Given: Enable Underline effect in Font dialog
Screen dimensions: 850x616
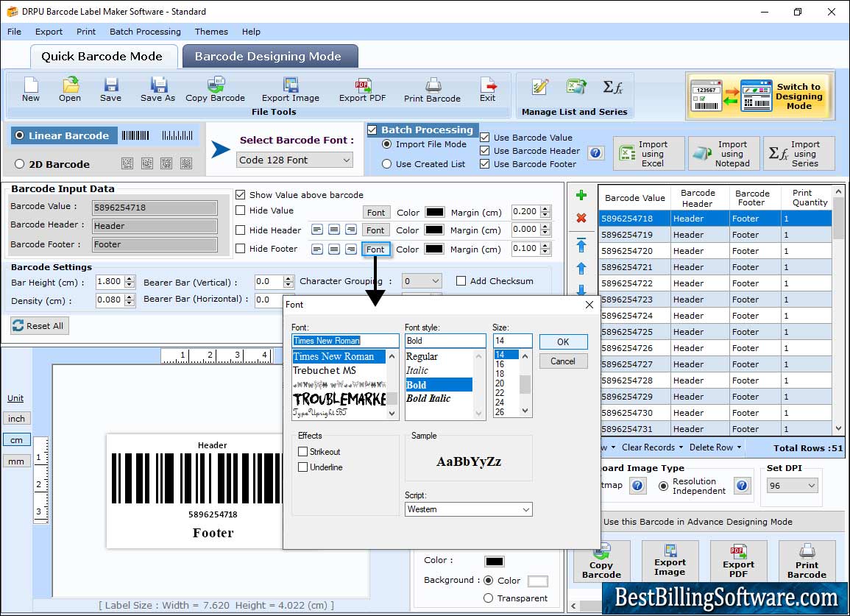Looking at the screenshot, I should pyautogui.click(x=303, y=467).
